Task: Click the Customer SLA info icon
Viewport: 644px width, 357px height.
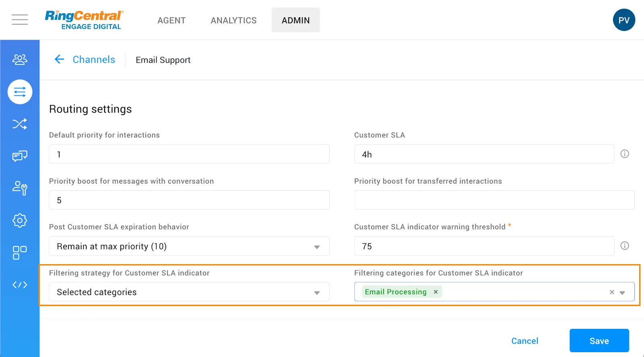Action: click(624, 154)
